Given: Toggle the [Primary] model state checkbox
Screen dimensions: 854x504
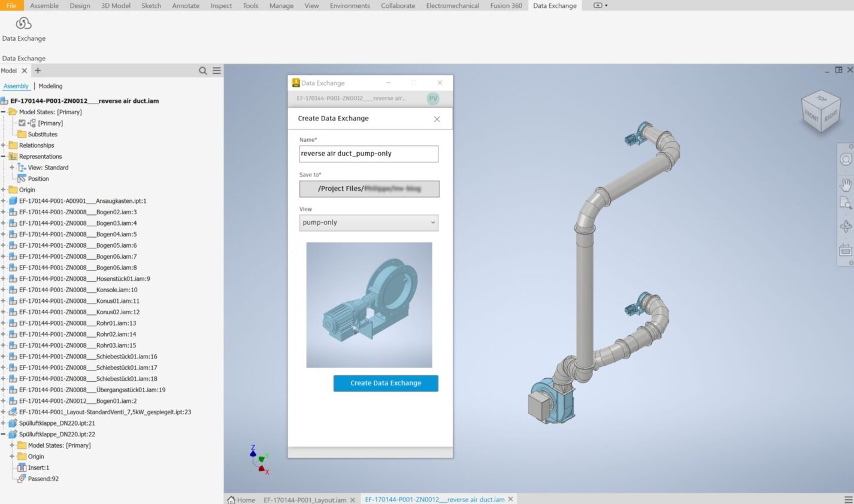Looking at the screenshot, I should 22,123.
